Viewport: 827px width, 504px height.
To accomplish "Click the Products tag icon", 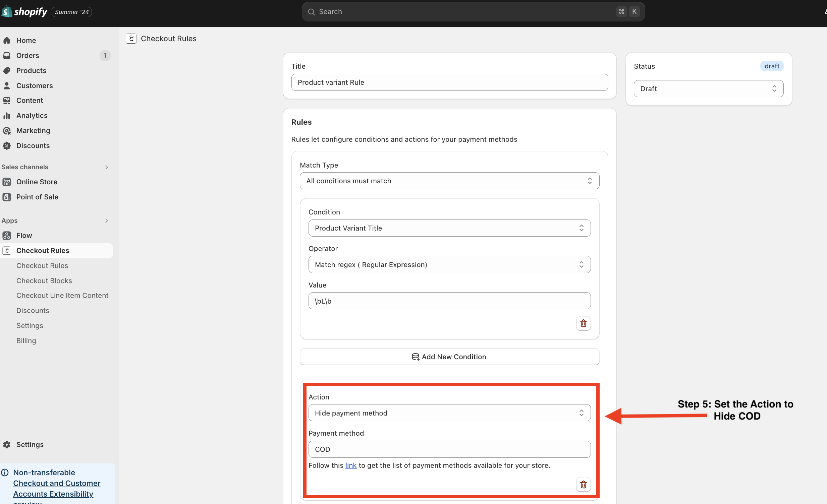I will pyautogui.click(x=7, y=70).
